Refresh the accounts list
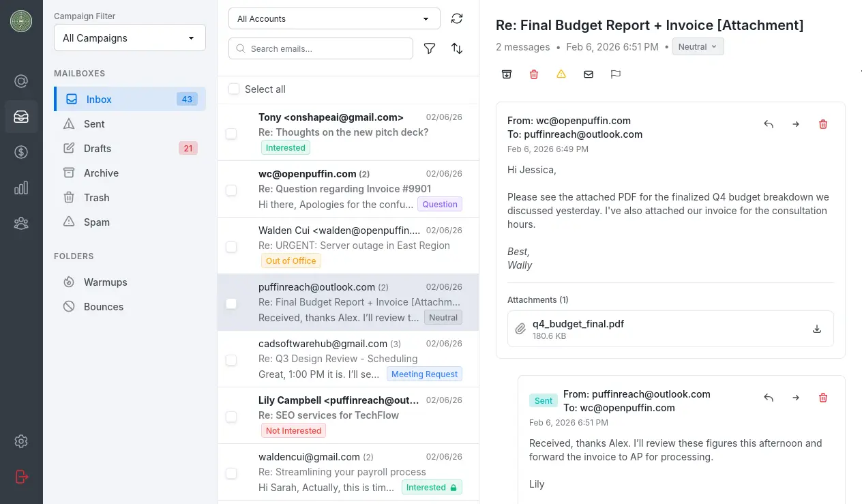 (x=457, y=18)
